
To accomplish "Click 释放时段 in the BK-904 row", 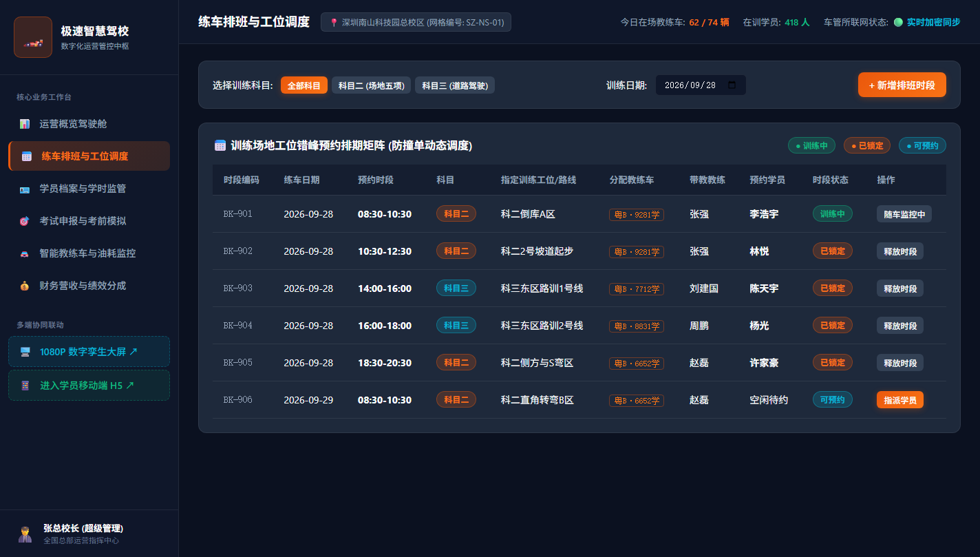I will coord(900,326).
